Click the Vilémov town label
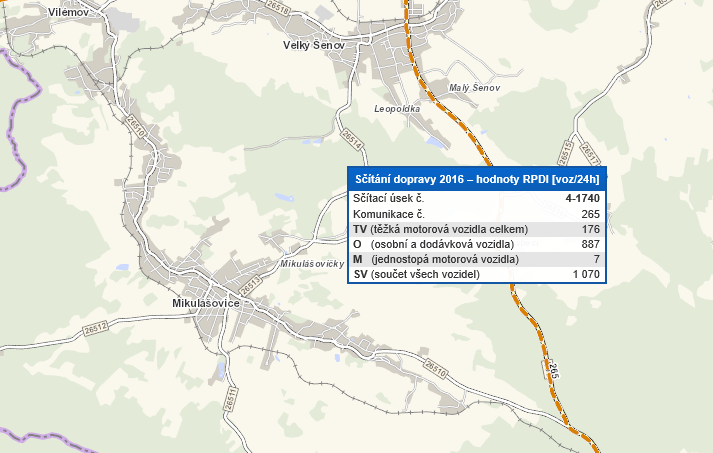 point(68,12)
